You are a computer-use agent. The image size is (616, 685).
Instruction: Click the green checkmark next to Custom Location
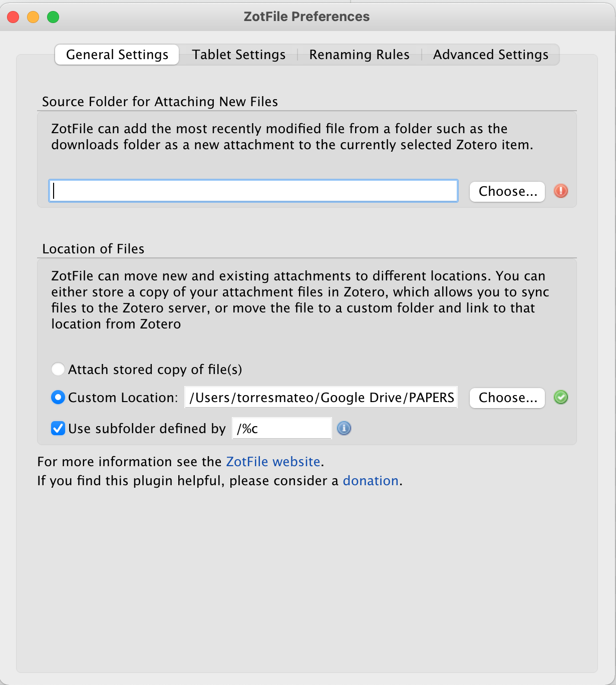[x=561, y=398]
